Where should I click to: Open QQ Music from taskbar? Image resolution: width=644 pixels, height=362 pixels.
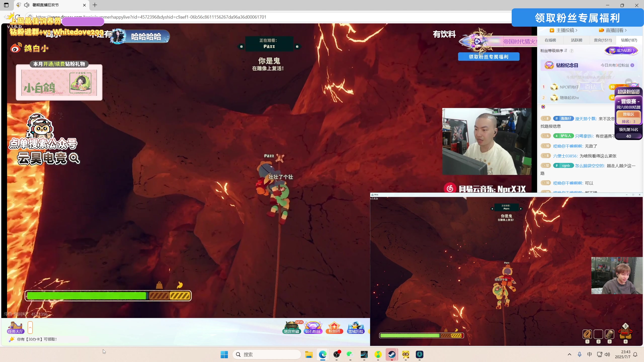pyautogui.click(x=378, y=354)
